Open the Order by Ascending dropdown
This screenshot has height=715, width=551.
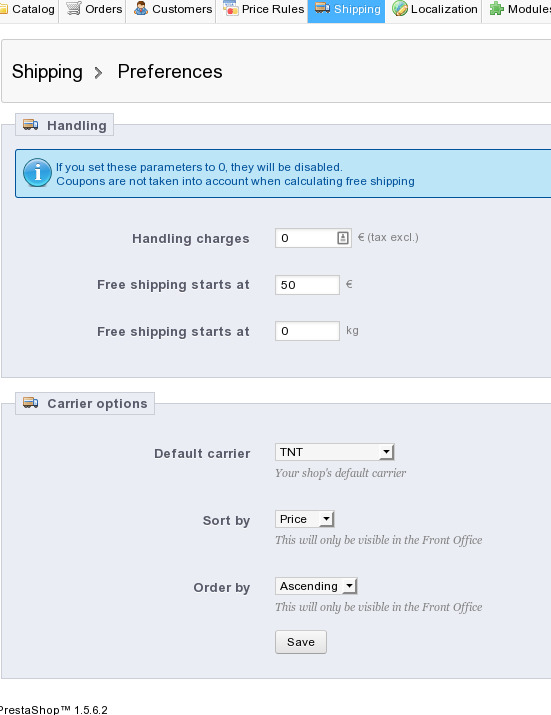(x=316, y=586)
